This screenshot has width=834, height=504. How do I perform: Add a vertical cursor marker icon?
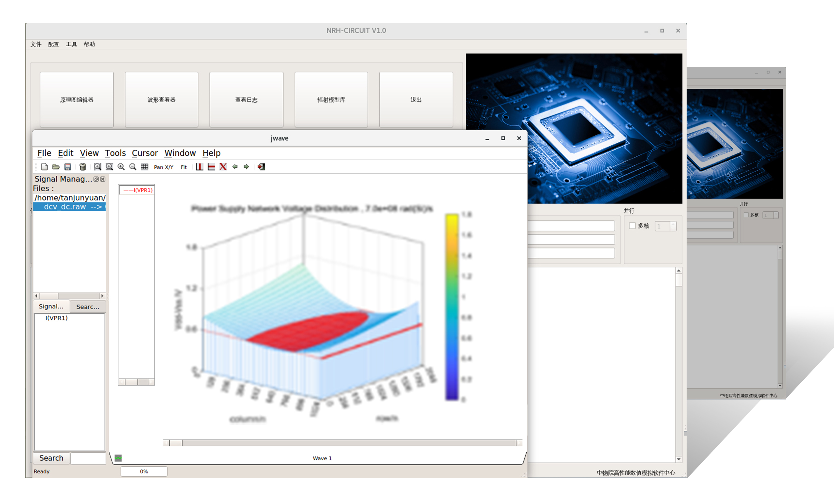tap(199, 166)
